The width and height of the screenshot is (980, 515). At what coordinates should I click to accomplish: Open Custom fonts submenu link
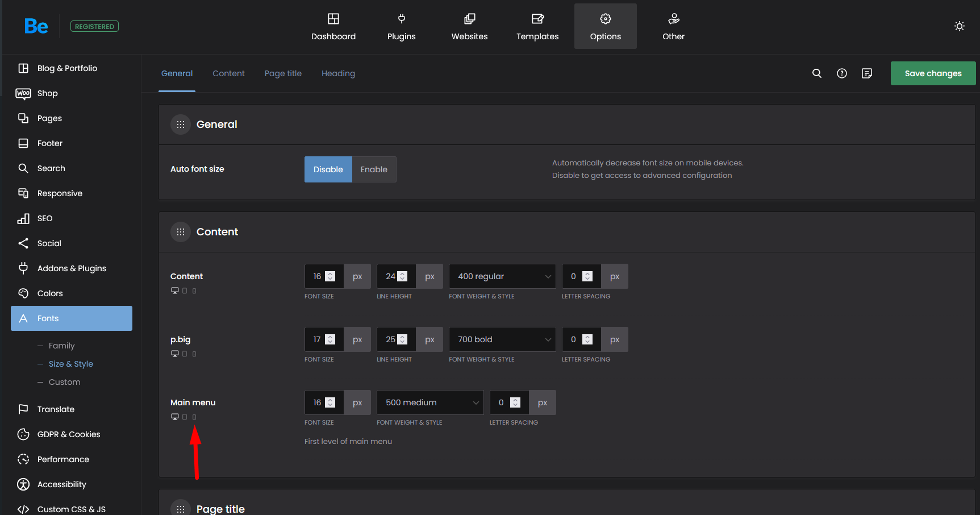(64, 382)
